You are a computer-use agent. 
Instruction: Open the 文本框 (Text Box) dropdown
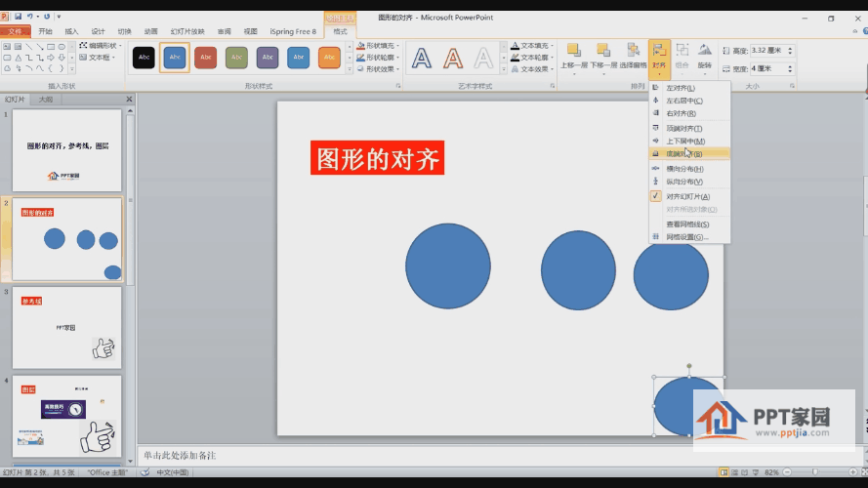pos(98,57)
